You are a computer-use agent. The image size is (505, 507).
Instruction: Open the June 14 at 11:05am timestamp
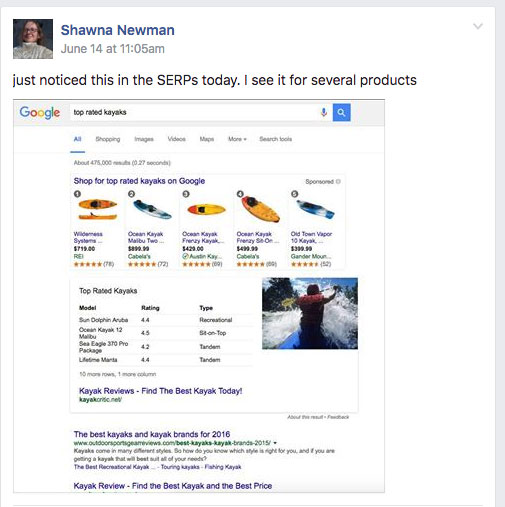113,49
